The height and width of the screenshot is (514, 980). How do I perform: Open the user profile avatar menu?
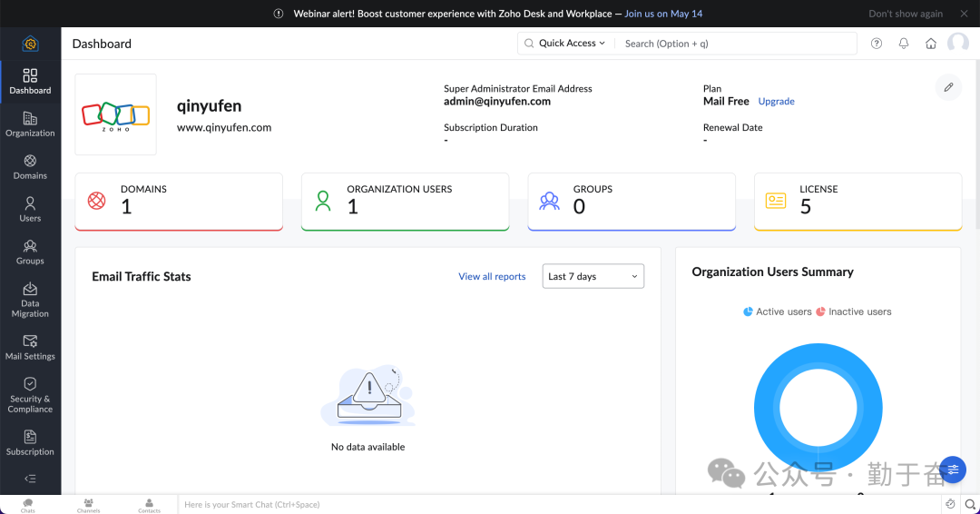(x=957, y=44)
